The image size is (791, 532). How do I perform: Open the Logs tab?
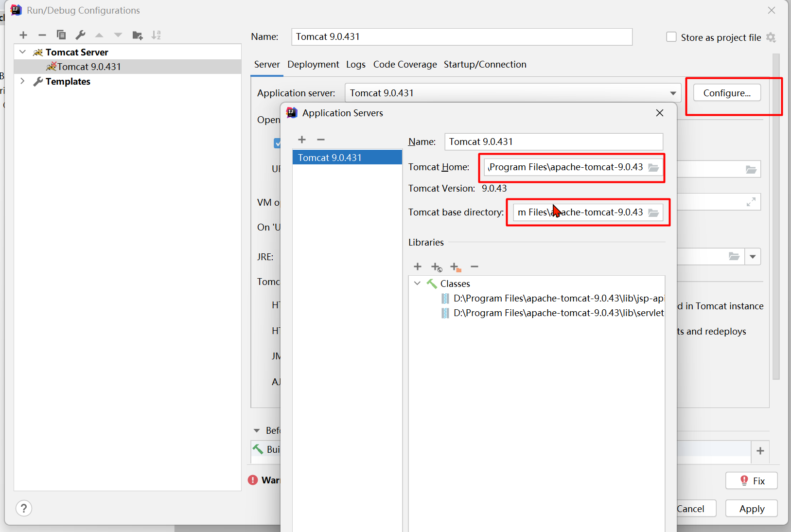(x=356, y=64)
